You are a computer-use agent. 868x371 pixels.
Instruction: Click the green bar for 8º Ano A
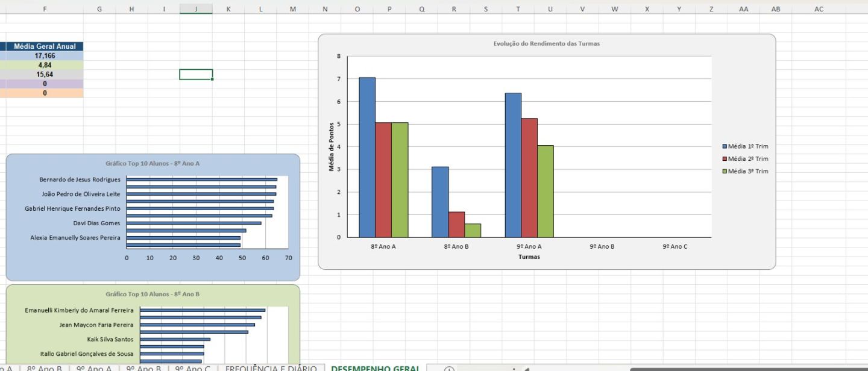400,180
